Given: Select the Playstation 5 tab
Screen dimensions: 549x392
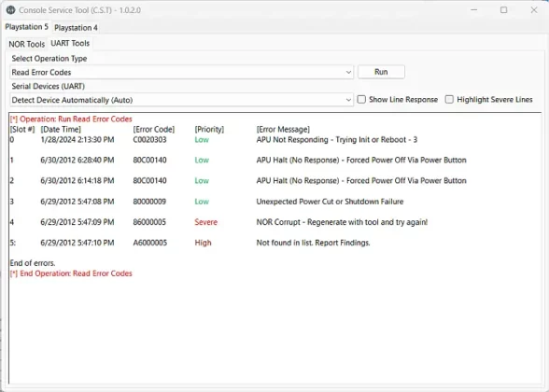Looking at the screenshot, I should 26,27.
